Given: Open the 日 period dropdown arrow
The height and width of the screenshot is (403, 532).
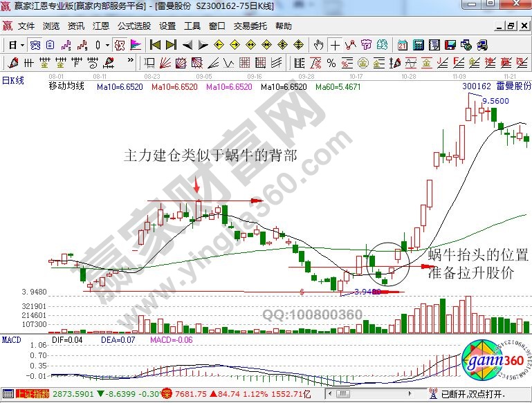Looking at the screenshot, I should pos(22,45).
